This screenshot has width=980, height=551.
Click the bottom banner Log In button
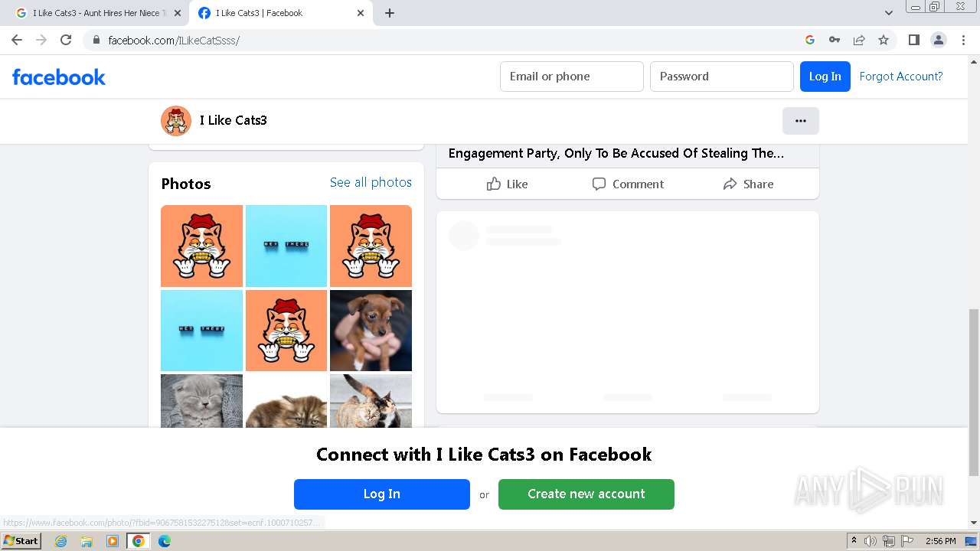coord(382,494)
